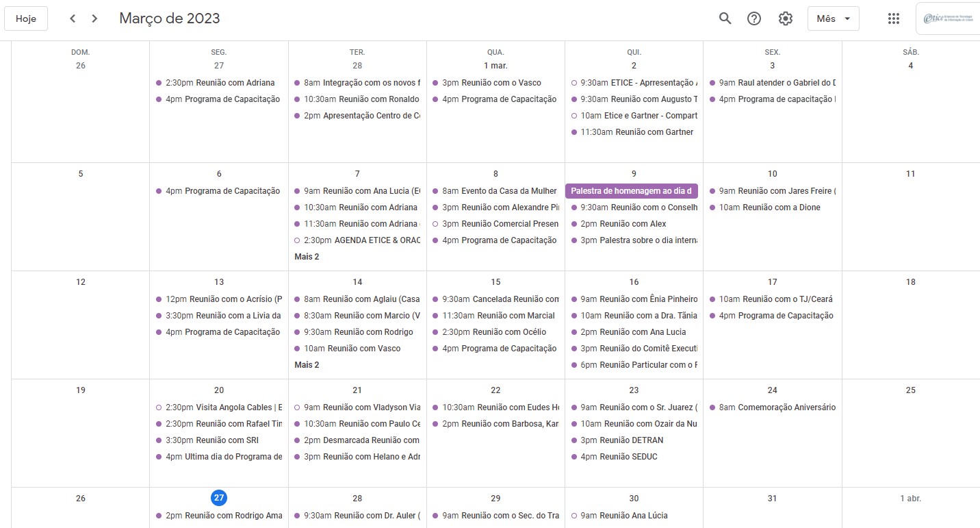Expand 'Mais 2' on day 14
The width and height of the screenshot is (980, 528).
[x=307, y=365]
